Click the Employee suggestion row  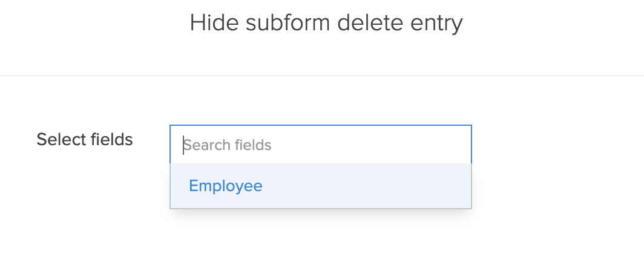(x=320, y=186)
